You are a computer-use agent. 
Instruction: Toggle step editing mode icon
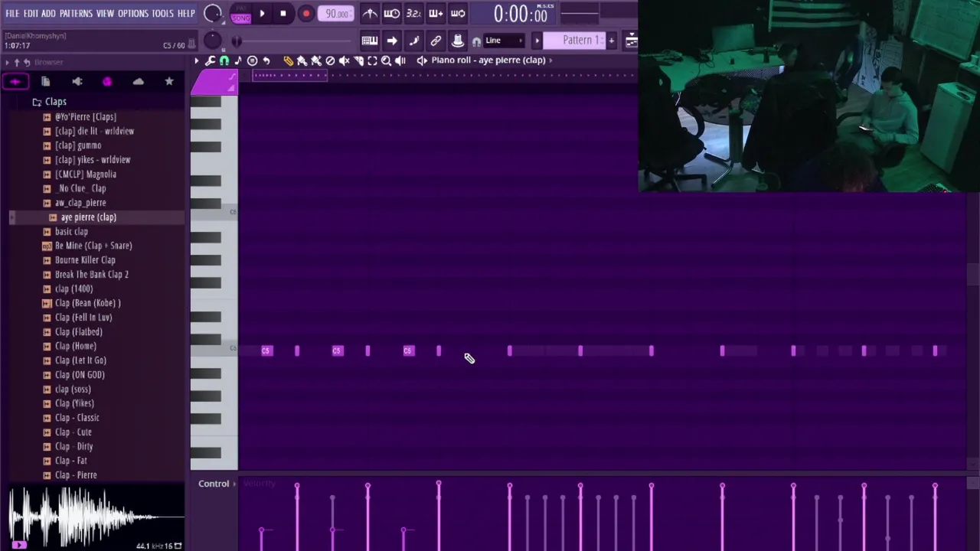[413, 41]
